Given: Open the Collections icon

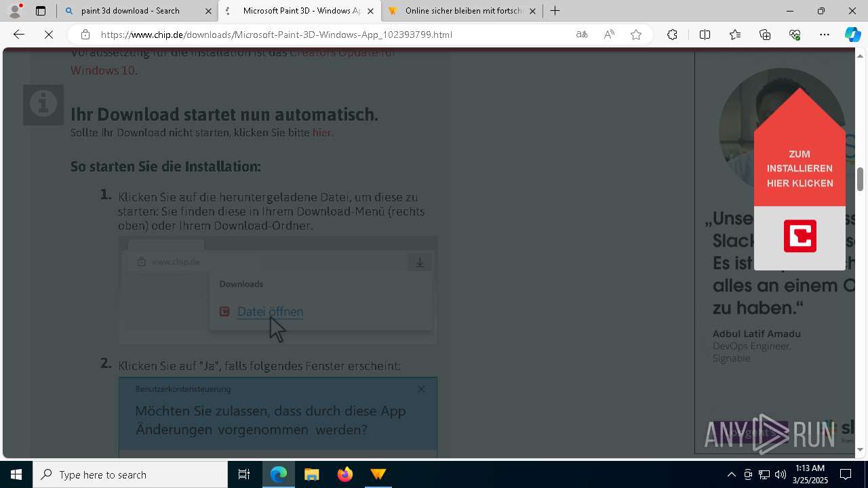Looking at the screenshot, I should tap(765, 35).
